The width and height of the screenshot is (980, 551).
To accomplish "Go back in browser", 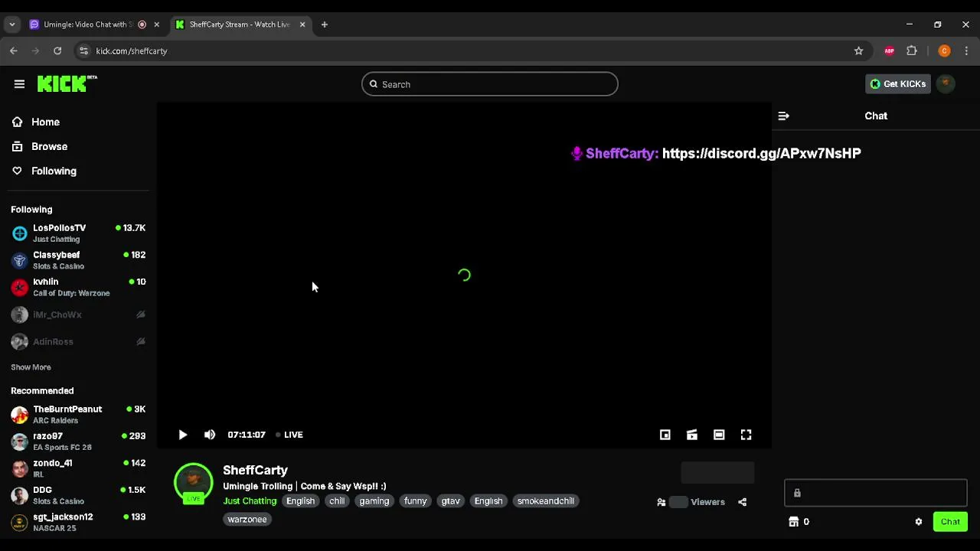I will [14, 51].
